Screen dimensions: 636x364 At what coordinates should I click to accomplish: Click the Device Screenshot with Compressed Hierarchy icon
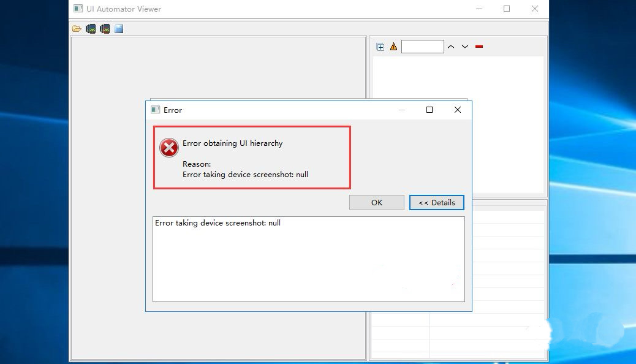tap(105, 29)
